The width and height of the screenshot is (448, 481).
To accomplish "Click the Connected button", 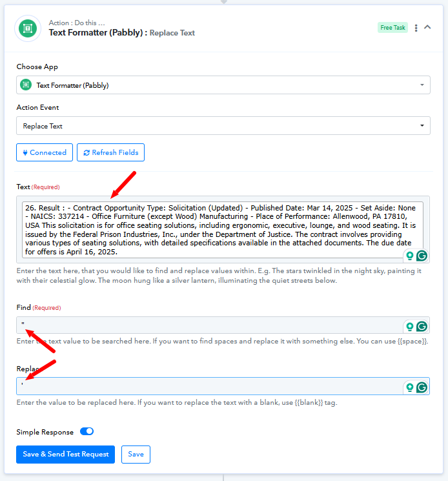I will point(45,152).
